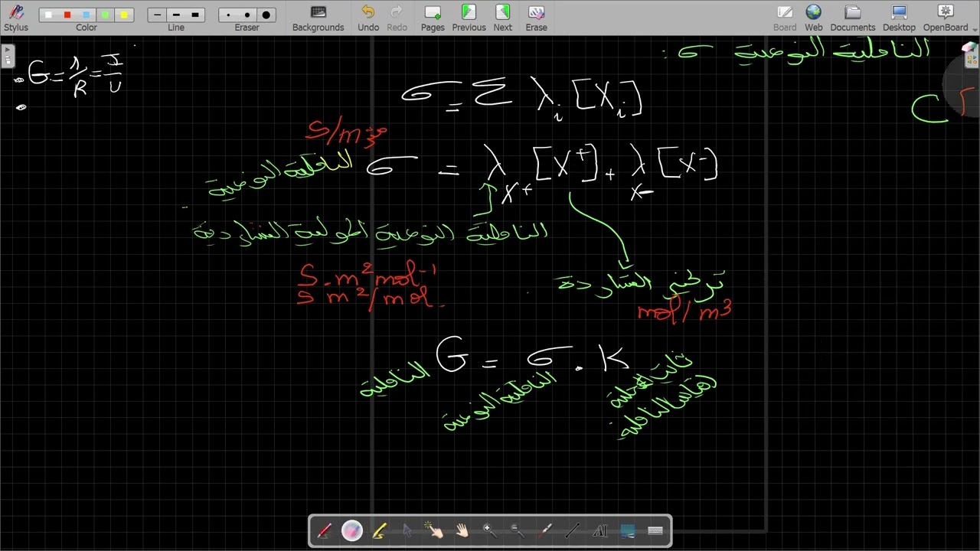
Task: Select the yellow pen color
Action: [x=124, y=15]
